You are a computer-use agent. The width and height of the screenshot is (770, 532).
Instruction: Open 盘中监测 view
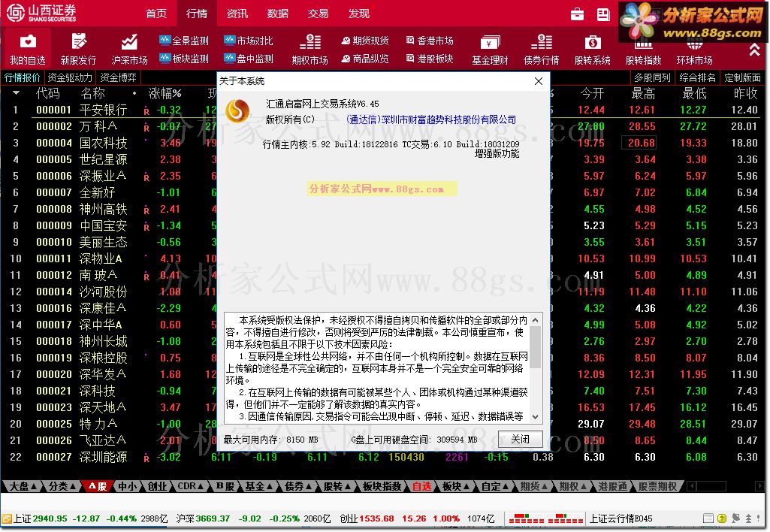(x=249, y=59)
